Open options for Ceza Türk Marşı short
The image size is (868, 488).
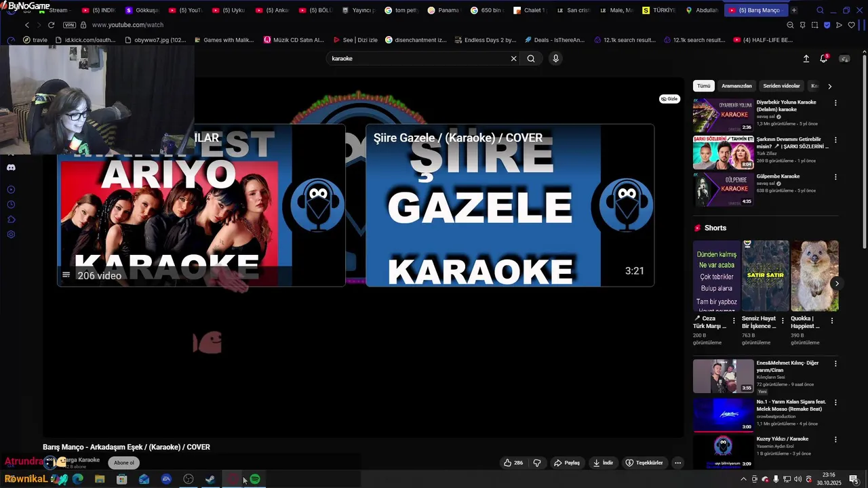point(734,321)
